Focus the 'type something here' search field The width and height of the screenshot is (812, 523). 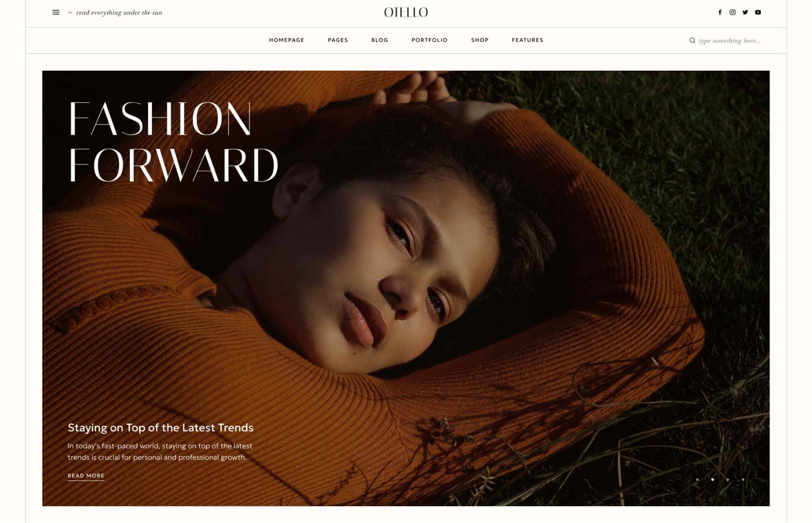(x=729, y=41)
